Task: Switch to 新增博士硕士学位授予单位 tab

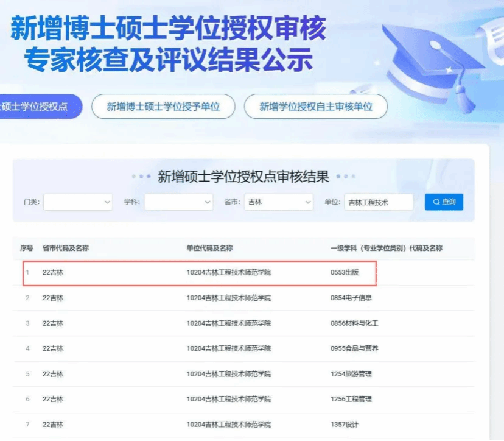Action: point(163,107)
